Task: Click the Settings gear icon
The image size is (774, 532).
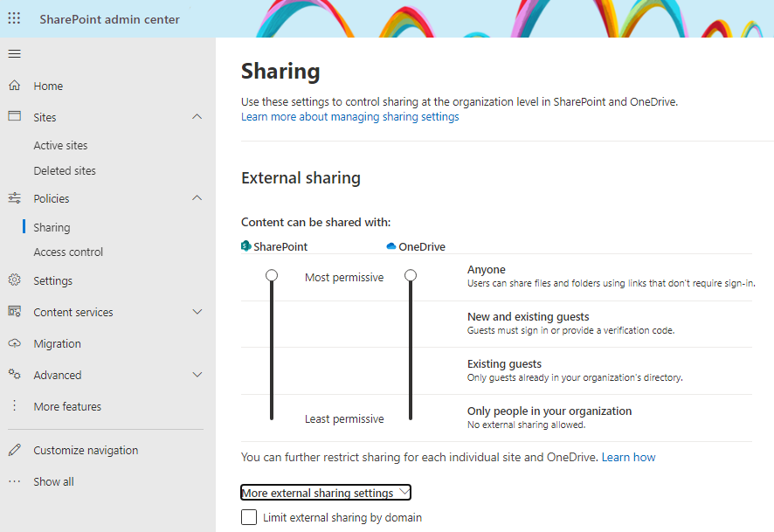Action: pyautogui.click(x=14, y=280)
